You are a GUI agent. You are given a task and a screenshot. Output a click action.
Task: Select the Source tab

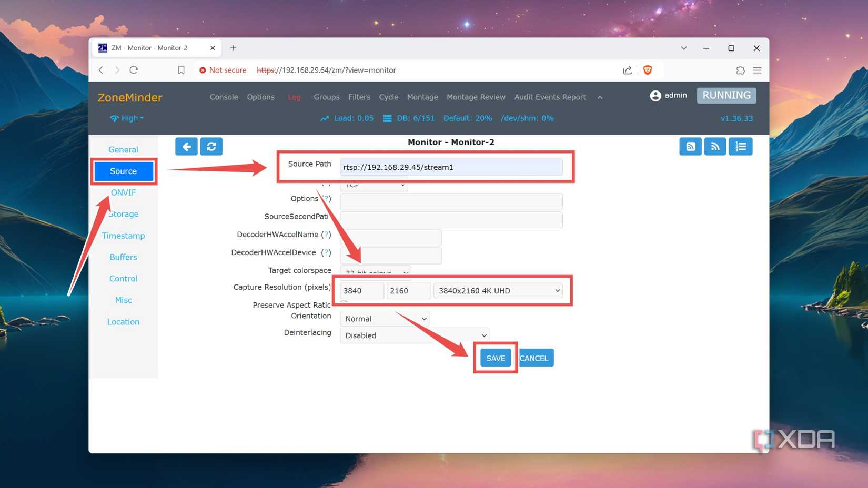[x=124, y=171]
